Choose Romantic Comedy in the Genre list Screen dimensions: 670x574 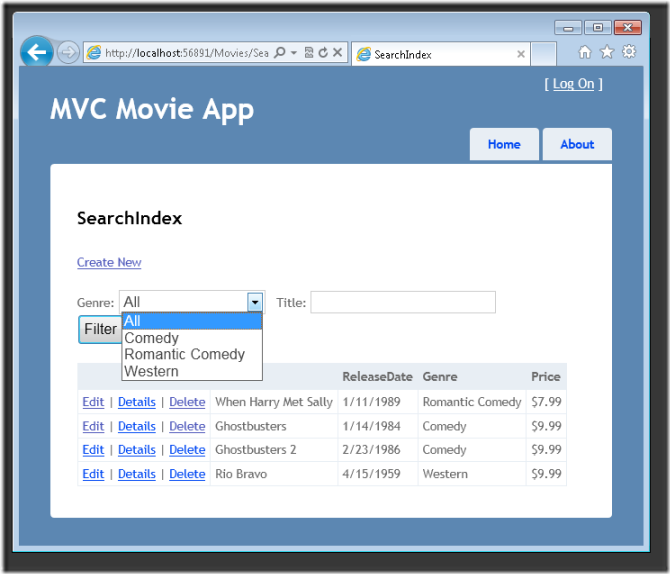184,354
